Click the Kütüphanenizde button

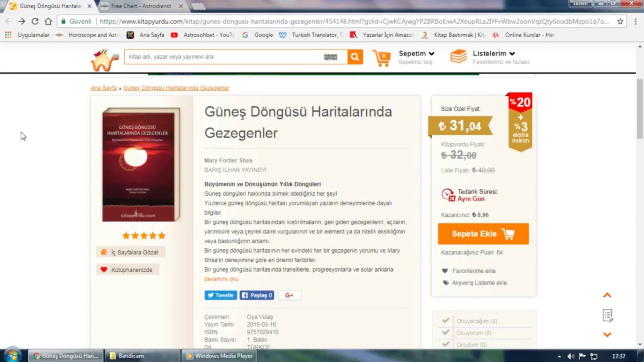(128, 270)
